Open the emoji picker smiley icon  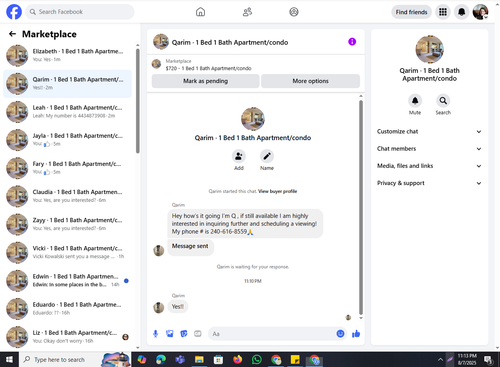coord(340,334)
